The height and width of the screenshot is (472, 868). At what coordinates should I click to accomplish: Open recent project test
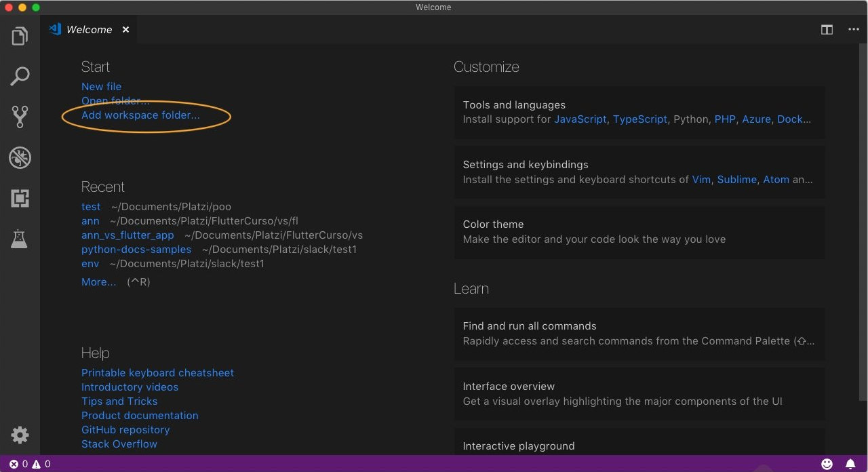click(91, 207)
